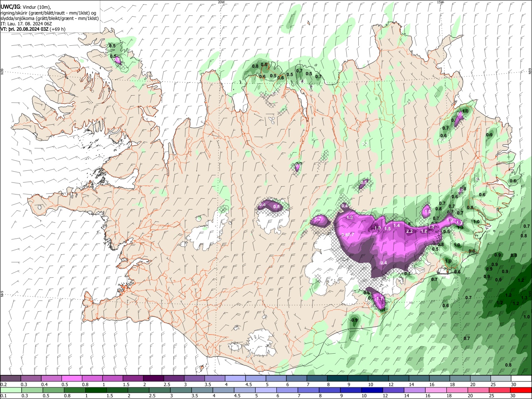Select the "1.4" snowfall value label
The image size is (532, 399).
click(x=397, y=225)
